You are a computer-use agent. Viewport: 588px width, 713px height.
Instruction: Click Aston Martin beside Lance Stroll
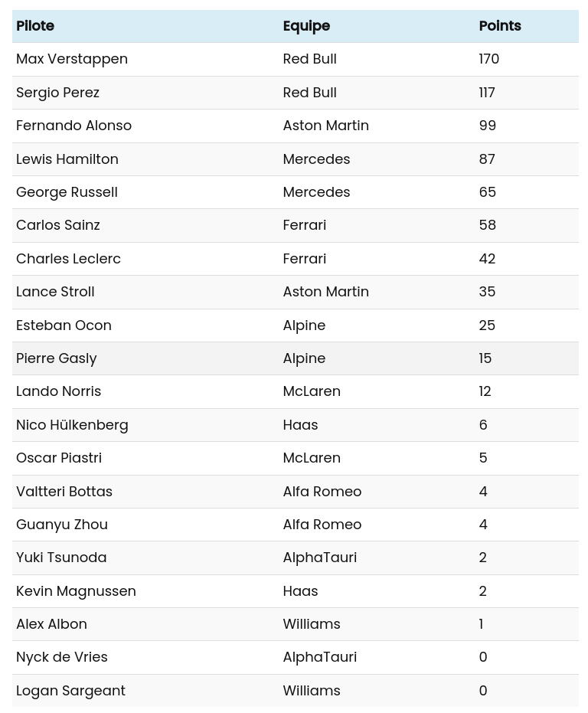tap(325, 292)
